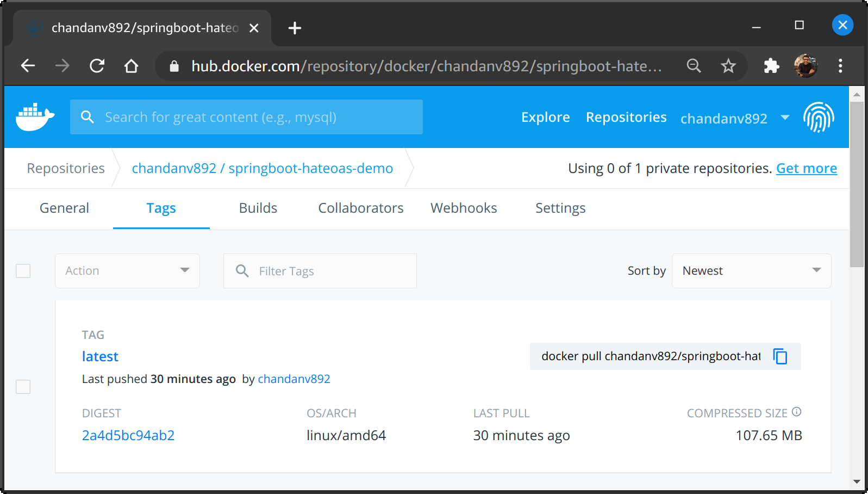Viewport: 868px width, 494px height.
Task: Click into the Filter Tags field
Action: [320, 270]
